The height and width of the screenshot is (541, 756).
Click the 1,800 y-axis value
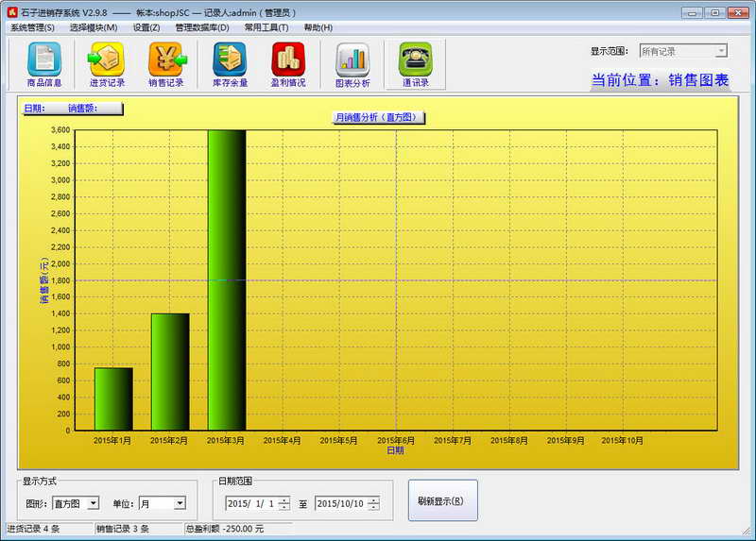(x=60, y=280)
